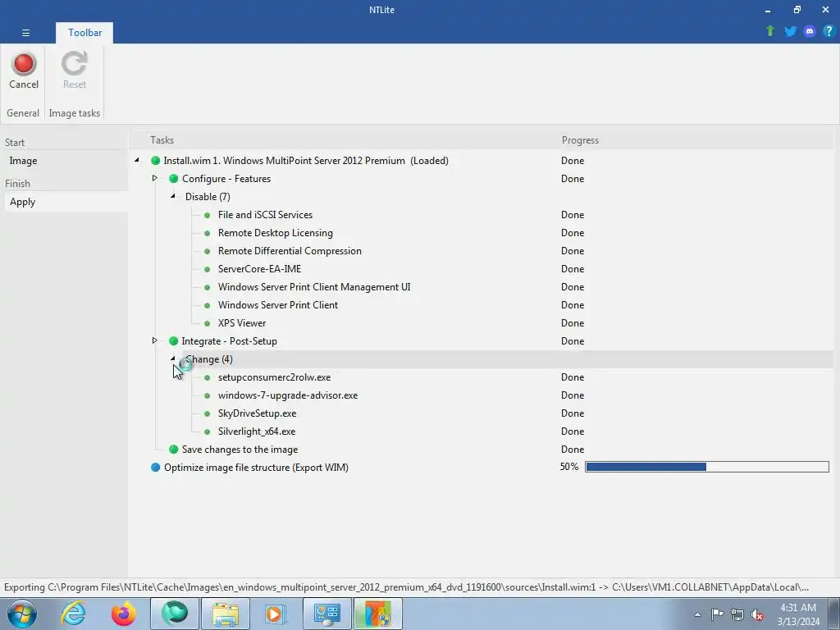Image resolution: width=840 pixels, height=630 pixels.
Task: Open the Help question mark icon
Action: click(829, 31)
